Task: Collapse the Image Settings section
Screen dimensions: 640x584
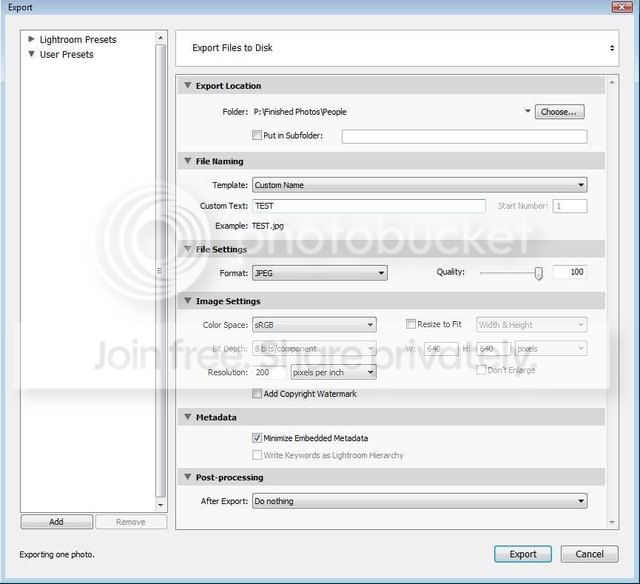Action: point(188,301)
